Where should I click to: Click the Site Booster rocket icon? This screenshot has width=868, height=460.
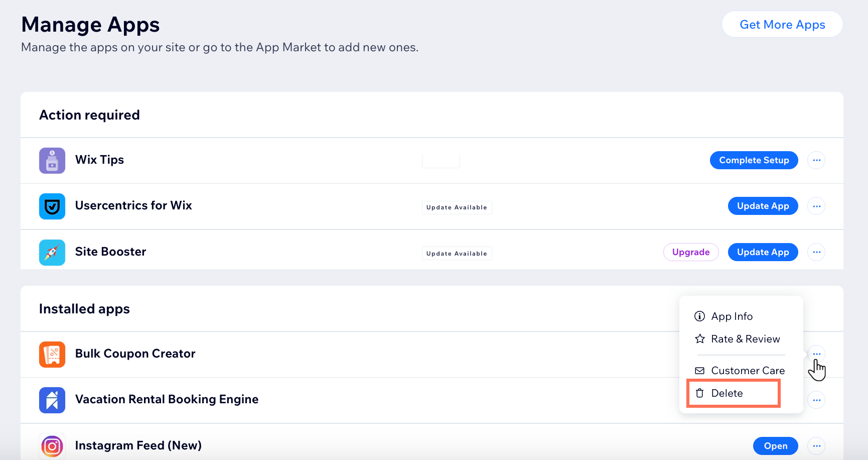52,253
